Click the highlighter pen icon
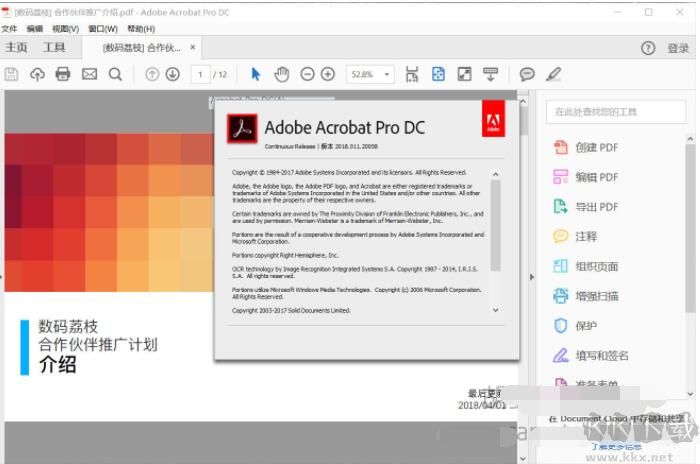The height and width of the screenshot is (464, 700). (x=554, y=74)
